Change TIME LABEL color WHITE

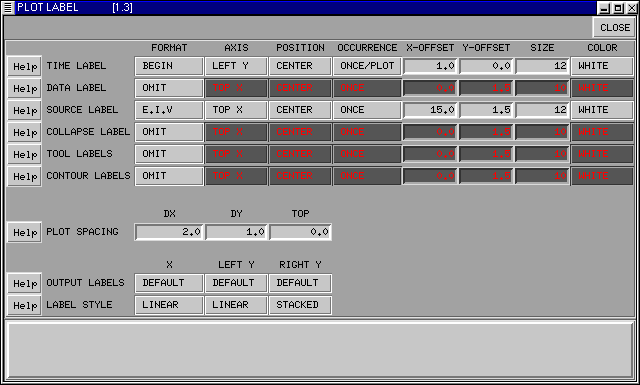(602, 66)
